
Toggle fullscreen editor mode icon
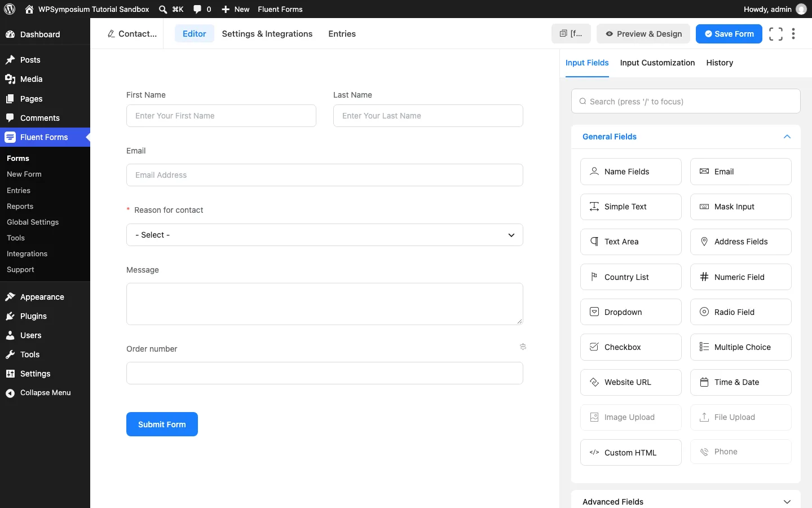[x=776, y=34]
